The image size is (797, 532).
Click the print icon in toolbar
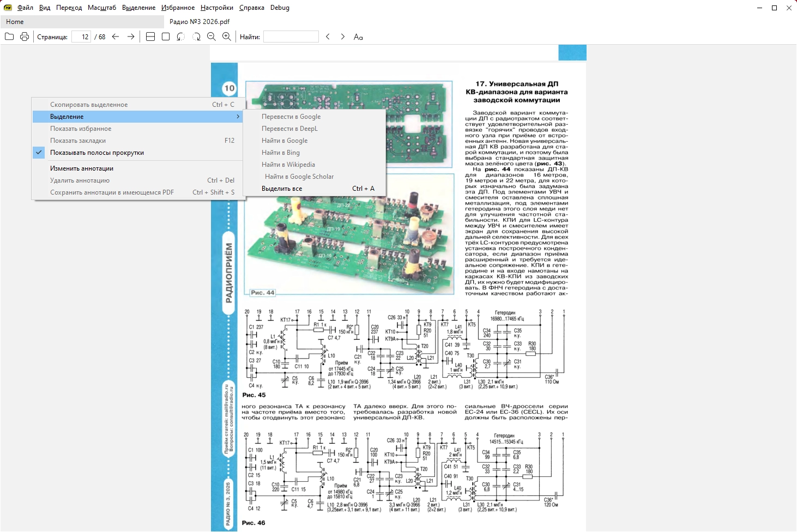point(25,37)
